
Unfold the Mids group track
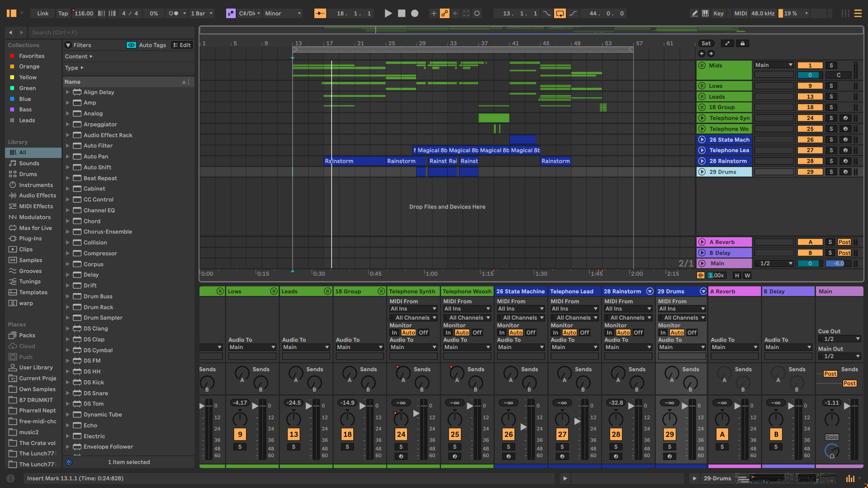click(702, 66)
